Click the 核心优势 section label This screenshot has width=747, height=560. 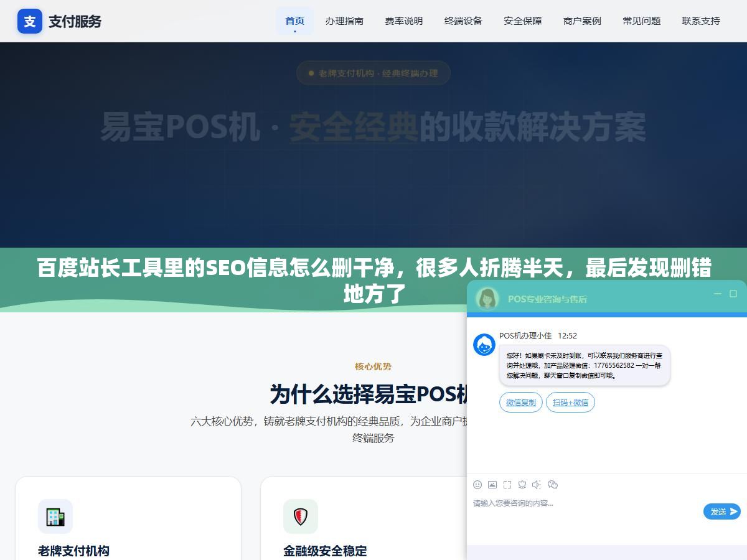[x=373, y=366]
